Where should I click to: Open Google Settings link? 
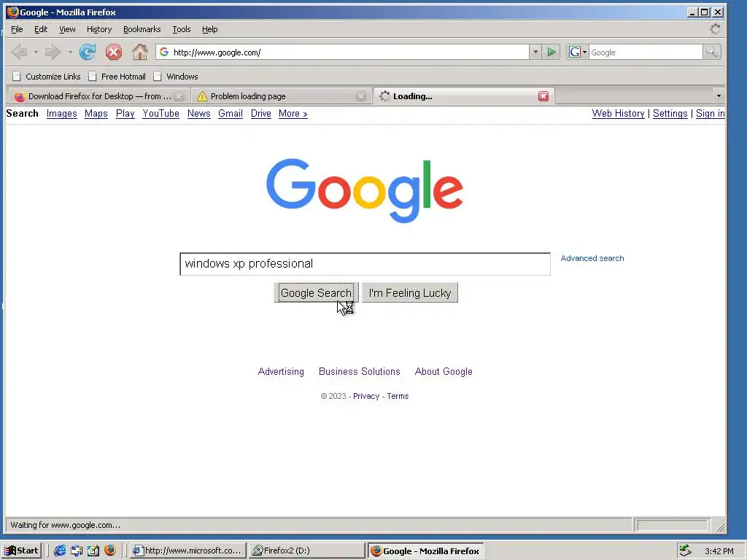(670, 113)
